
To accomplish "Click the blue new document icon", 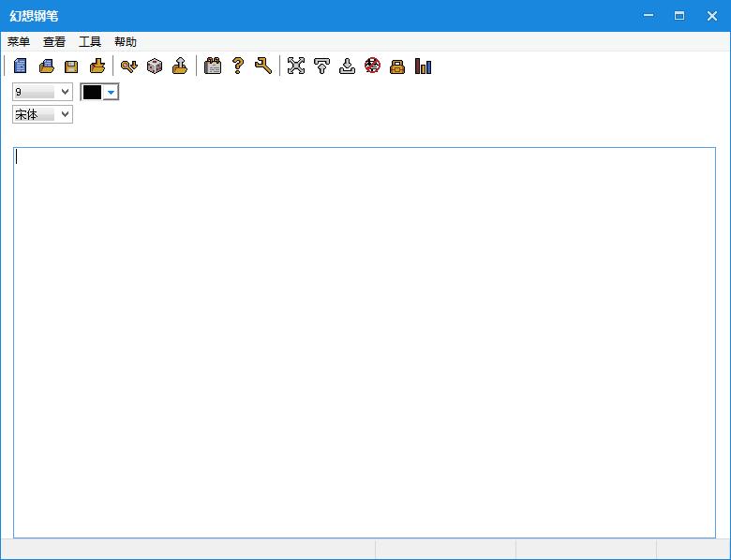I will (x=20, y=66).
